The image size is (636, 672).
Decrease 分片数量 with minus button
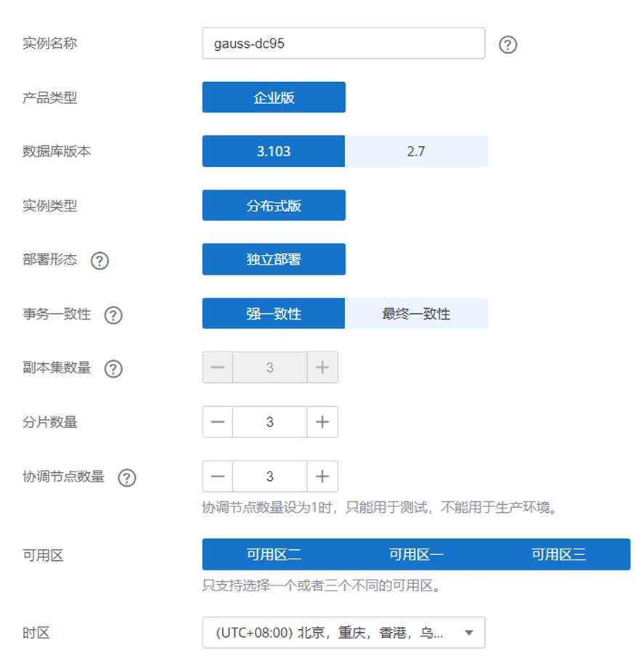click(x=218, y=422)
